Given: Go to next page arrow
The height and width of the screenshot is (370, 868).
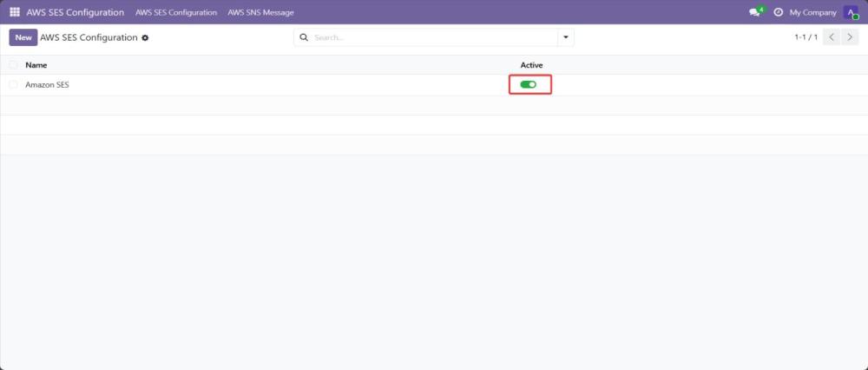Looking at the screenshot, I should click(x=851, y=37).
